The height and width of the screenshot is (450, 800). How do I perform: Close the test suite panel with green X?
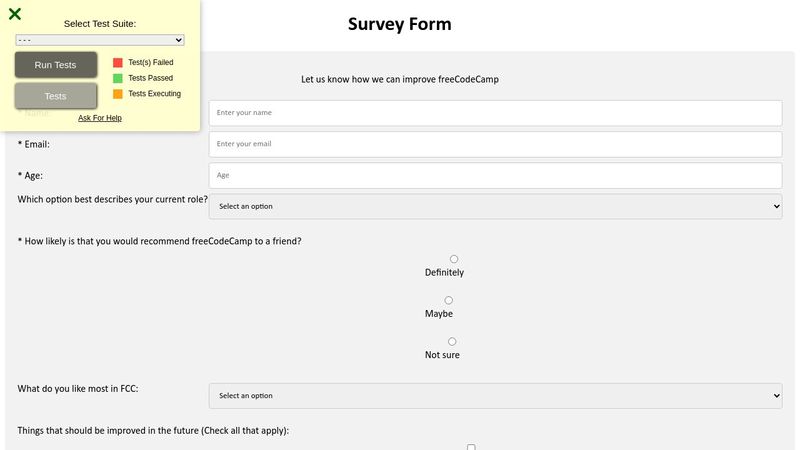pos(15,14)
